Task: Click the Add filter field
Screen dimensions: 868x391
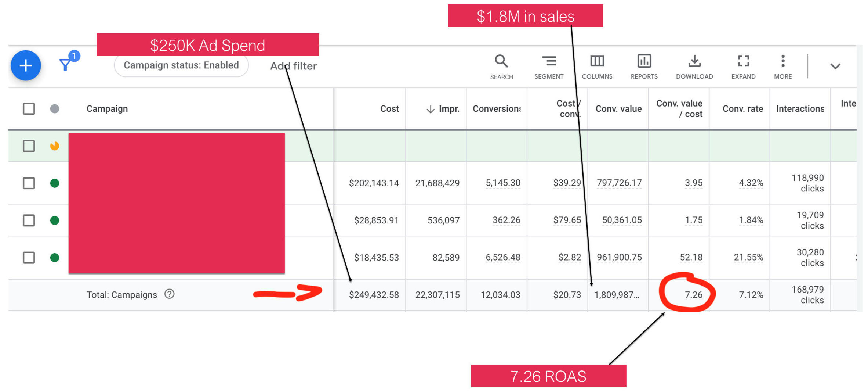Action: pos(294,66)
